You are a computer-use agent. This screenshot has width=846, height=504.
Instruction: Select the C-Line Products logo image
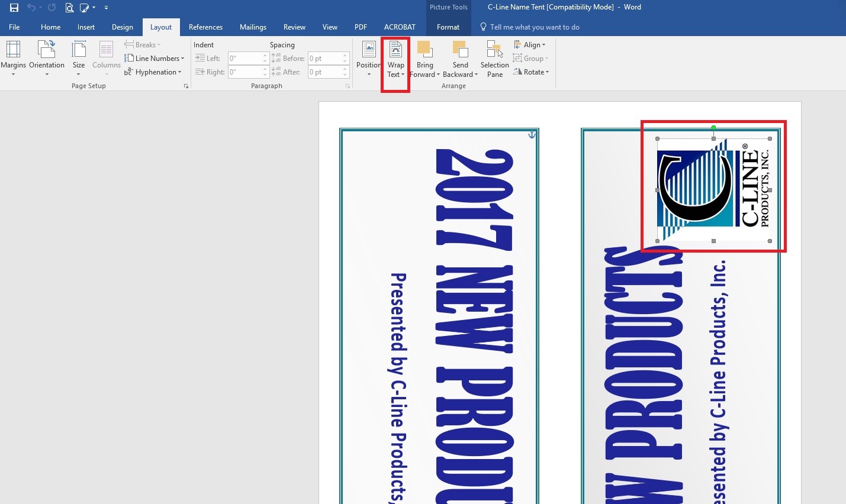click(713, 190)
